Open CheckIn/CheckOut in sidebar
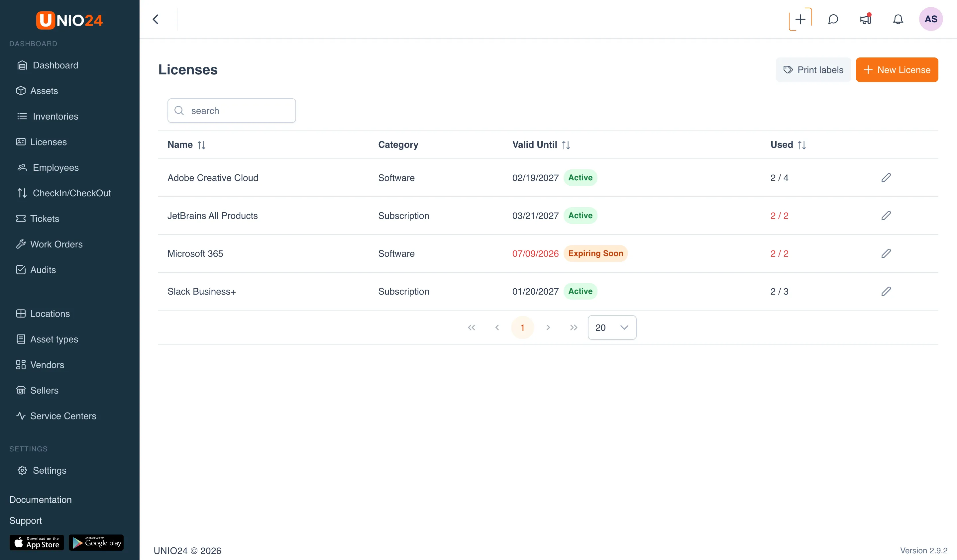The height and width of the screenshot is (560, 957). (64, 193)
